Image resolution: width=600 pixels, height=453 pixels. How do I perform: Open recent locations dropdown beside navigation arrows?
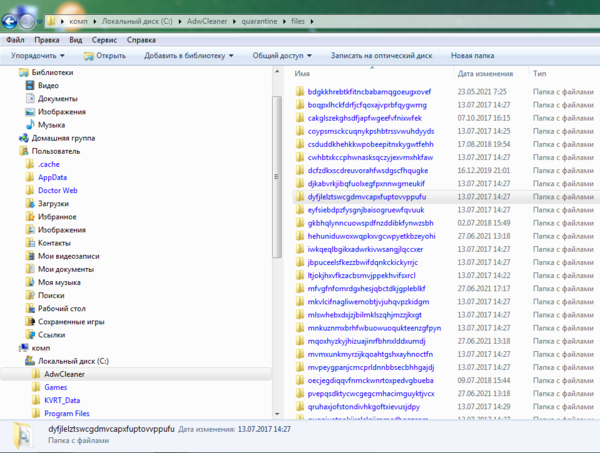tap(39, 22)
